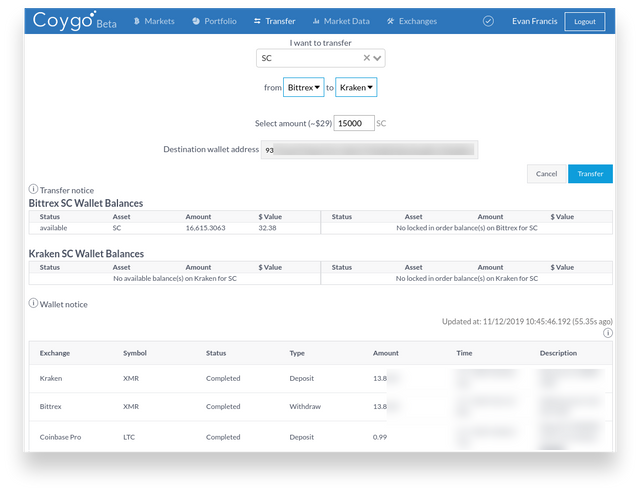Click the 32.38 dollar value cell
640x500 pixels.
pos(267,228)
